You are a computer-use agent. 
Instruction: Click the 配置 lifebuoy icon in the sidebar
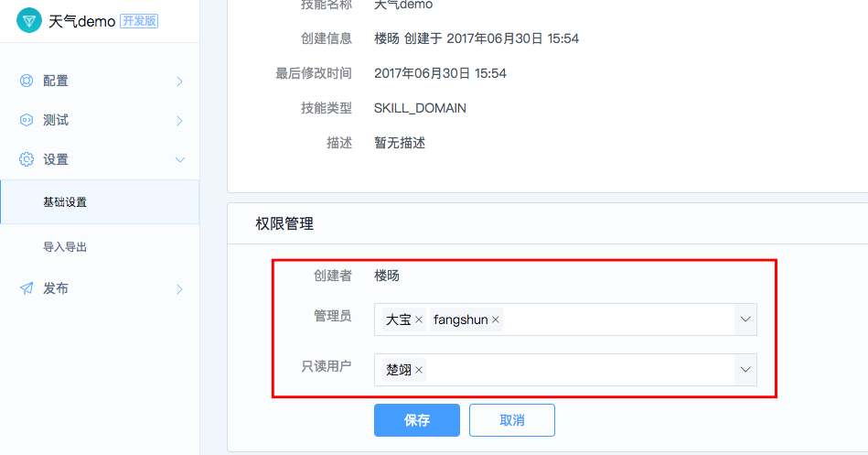point(26,81)
